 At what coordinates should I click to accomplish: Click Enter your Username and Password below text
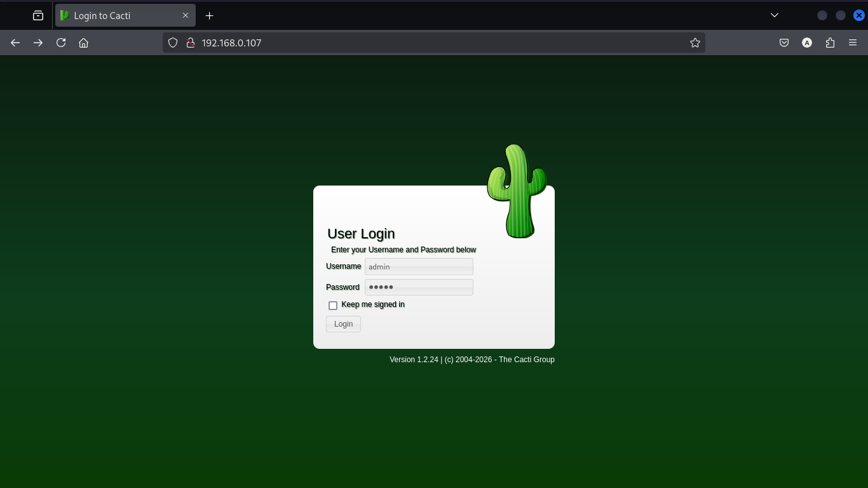pyautogui.click(x=403, y=250)
